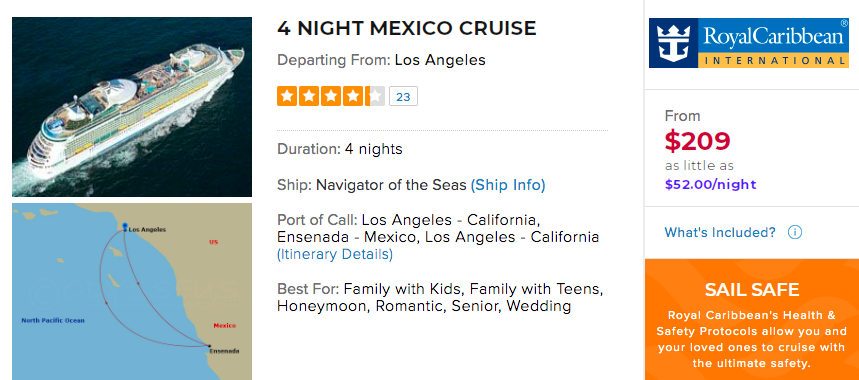This screenshot has width=859, height=380.
Task: Click the $209 price
Action: pos(697,141)
